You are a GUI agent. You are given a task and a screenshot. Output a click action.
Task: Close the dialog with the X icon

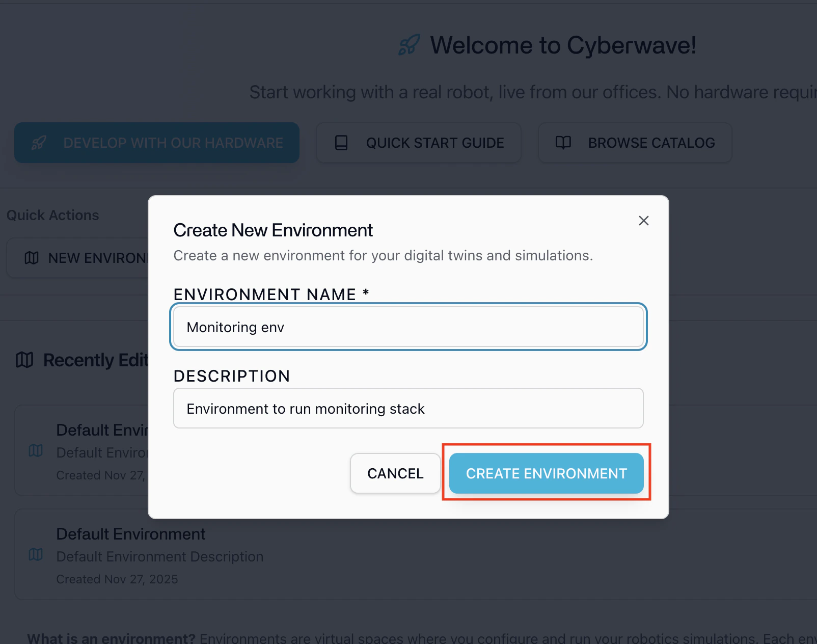(x=644, y=221)
